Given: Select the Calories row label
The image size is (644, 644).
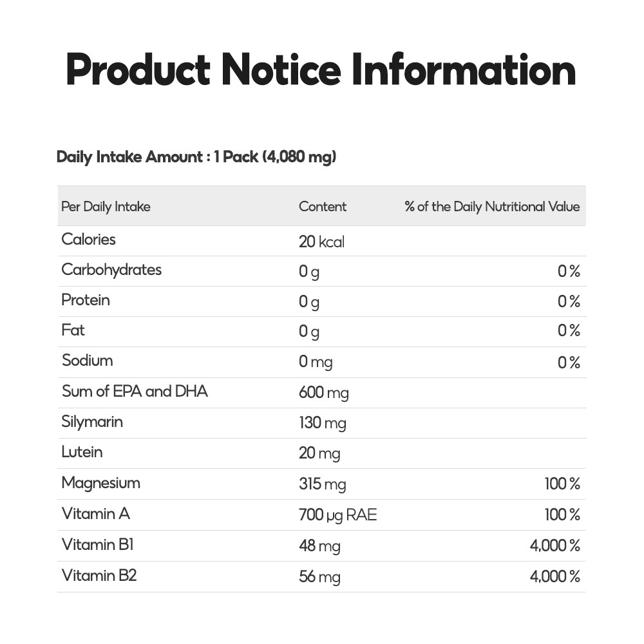Looking at the screenshot, I should [89, 240].
